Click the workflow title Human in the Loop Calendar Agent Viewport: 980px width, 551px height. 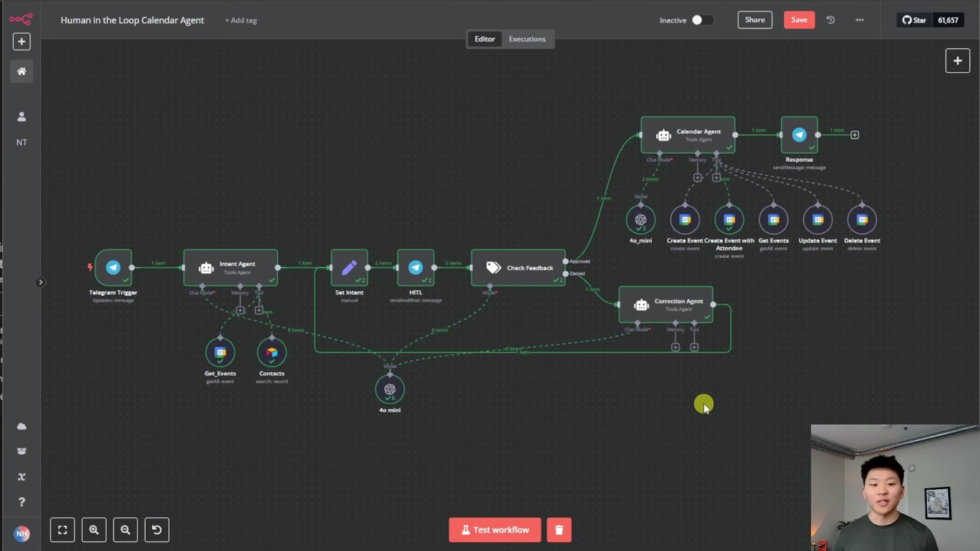pyautogui.click(x=132, y=20)
